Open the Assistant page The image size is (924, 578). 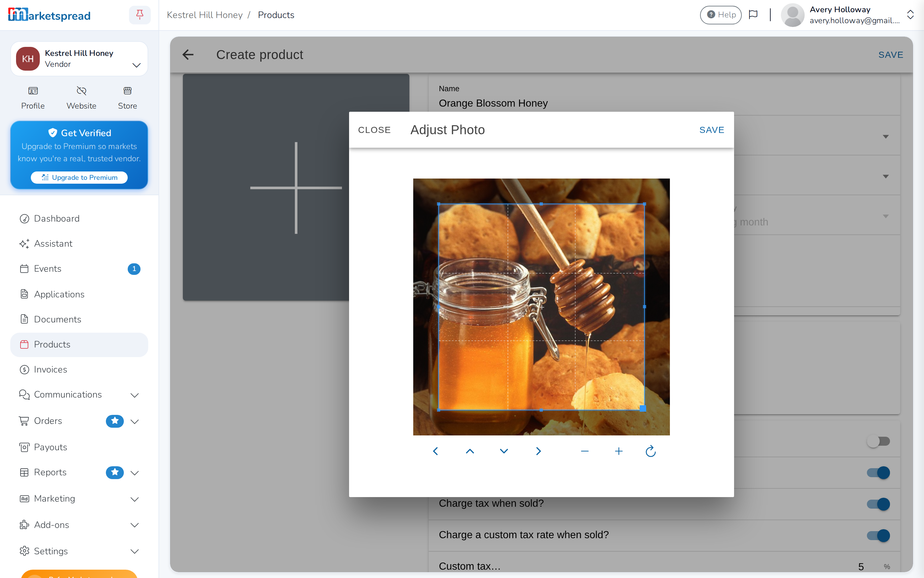click(x=79, y=243)
